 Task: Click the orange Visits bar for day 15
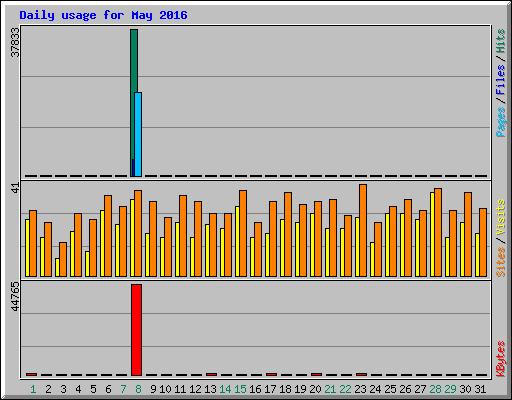pyautogui.click(x=243, y=233)
